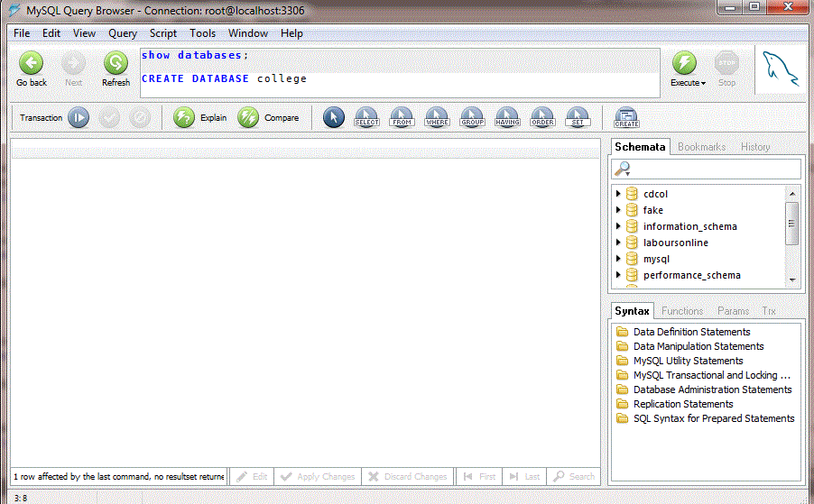
Task: Click the Discard Changes button
Action: coord(408,477)
